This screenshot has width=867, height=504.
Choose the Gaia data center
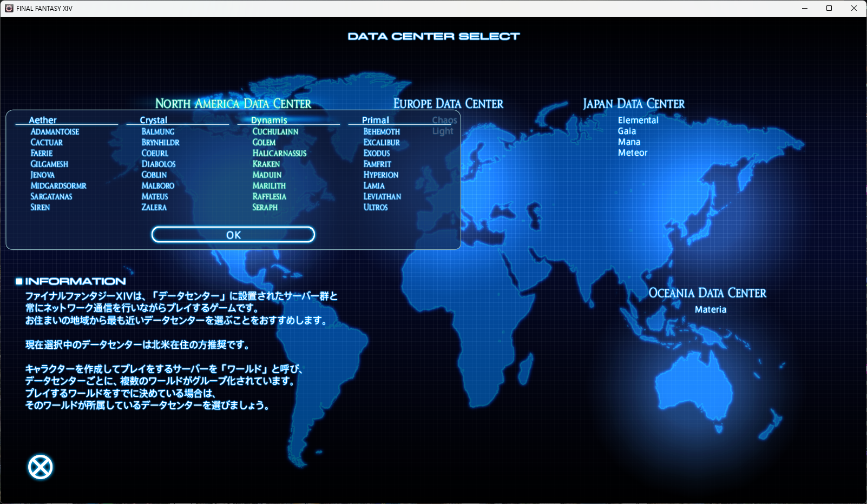point(627,131)
